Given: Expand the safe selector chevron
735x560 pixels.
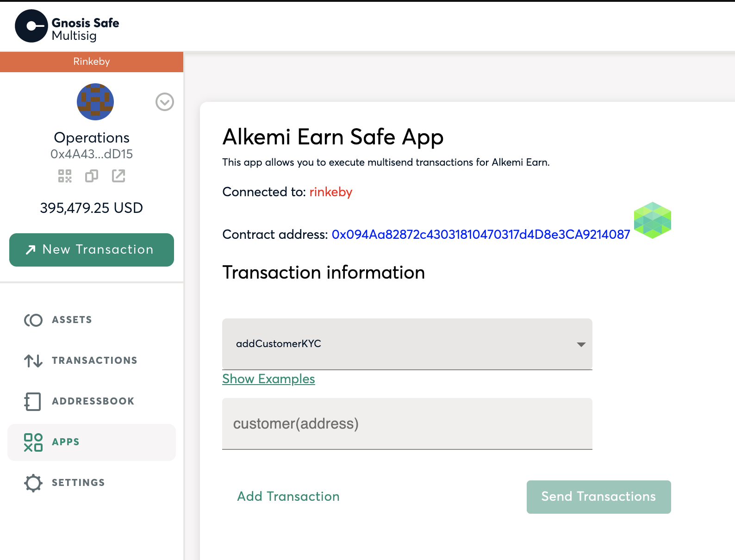Looking at the screenshot, I should click(165, 102).
